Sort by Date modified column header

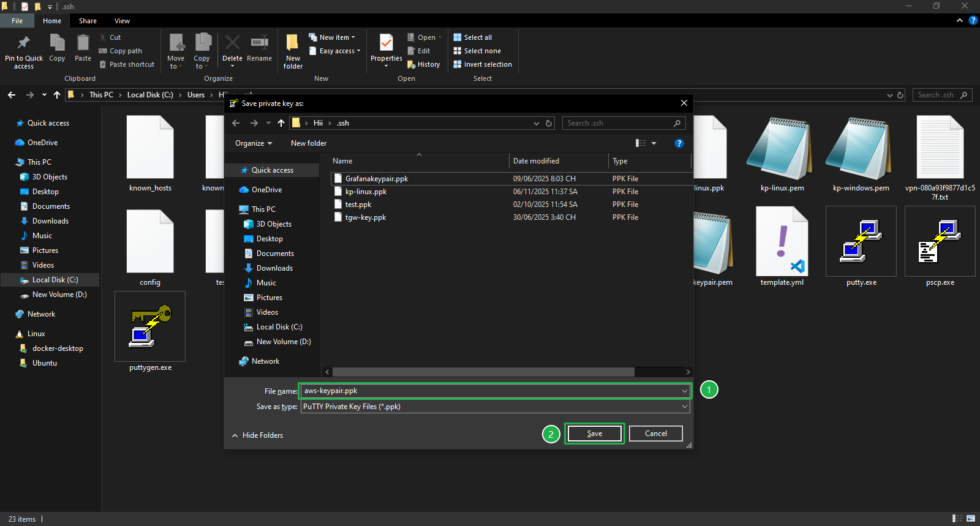tap(559, 161)
